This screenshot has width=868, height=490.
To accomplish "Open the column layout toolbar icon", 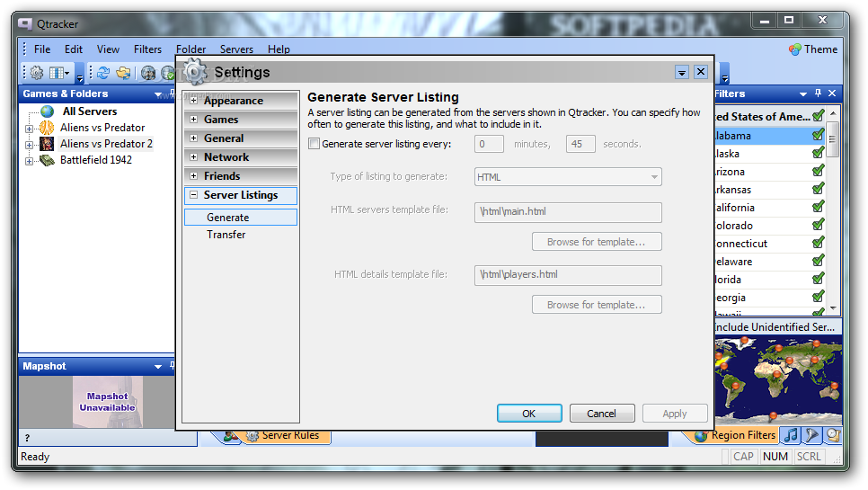I will pyautogui.click(x=58, y=73).
